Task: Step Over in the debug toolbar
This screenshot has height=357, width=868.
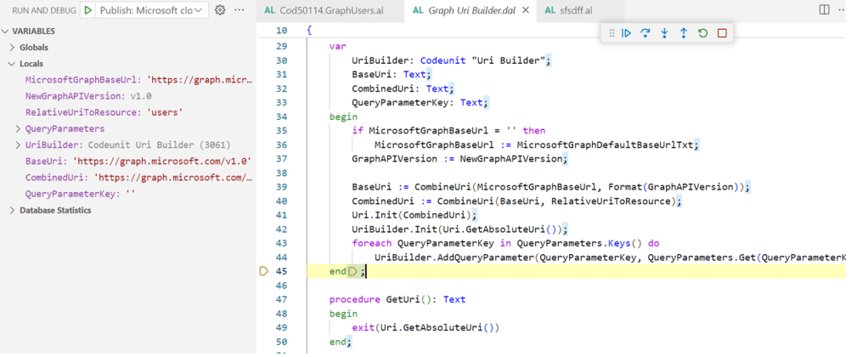Action: tap(645, 33)
